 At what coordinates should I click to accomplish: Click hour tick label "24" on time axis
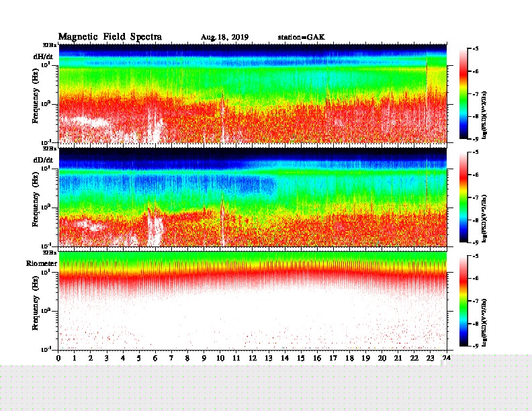pos(447,358)
